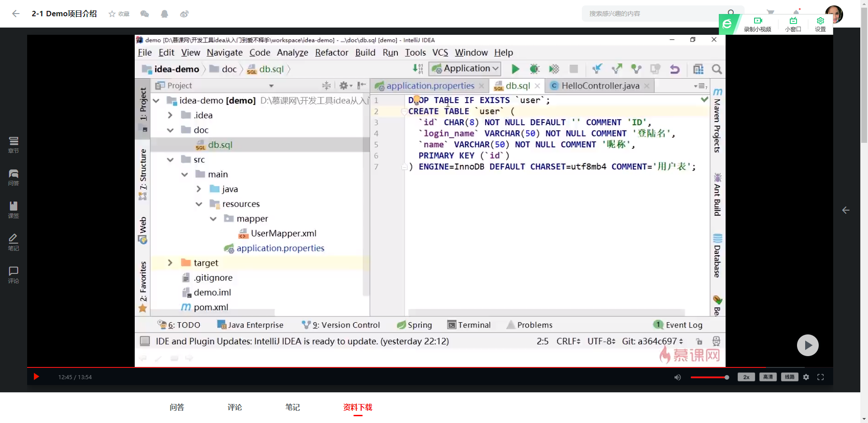Click the Revert undo arrow icon
Screen dimensions: 868x423
pyautogui.click(x=675, y=69)
